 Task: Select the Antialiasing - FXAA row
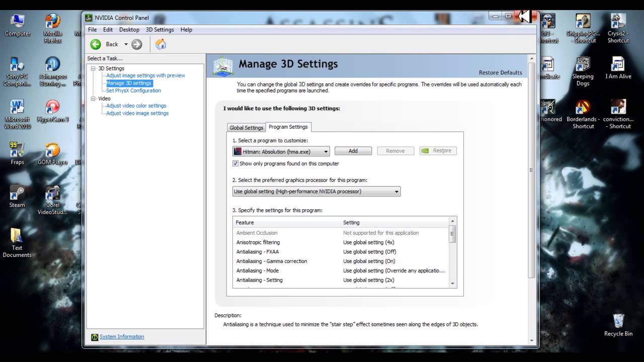(x=341, y=252)
